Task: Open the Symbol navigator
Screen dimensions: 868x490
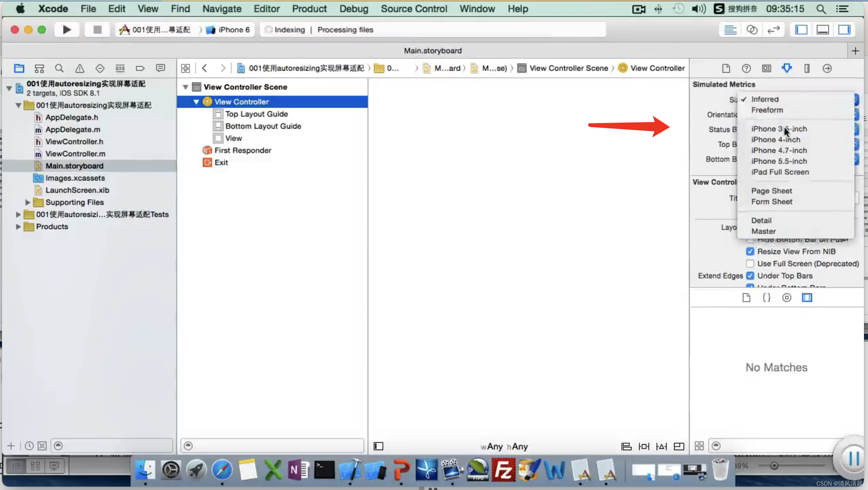Action: pos(39,68)
